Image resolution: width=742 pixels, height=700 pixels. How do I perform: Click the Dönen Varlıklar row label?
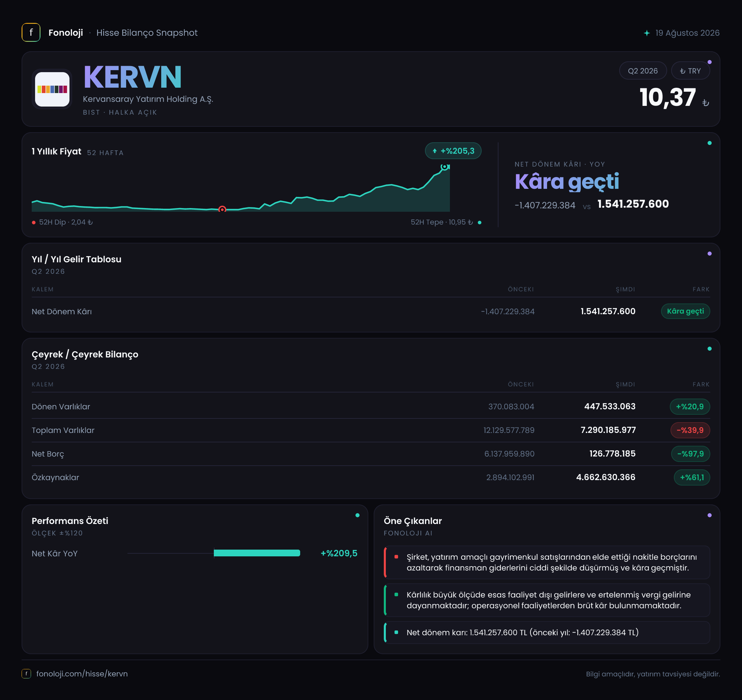[61, 406]
